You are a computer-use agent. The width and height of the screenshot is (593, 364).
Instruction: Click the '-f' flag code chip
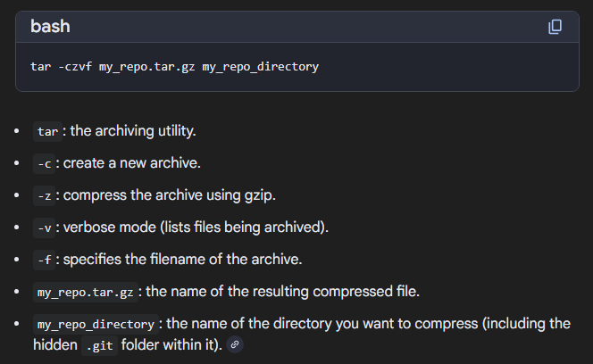45,260
